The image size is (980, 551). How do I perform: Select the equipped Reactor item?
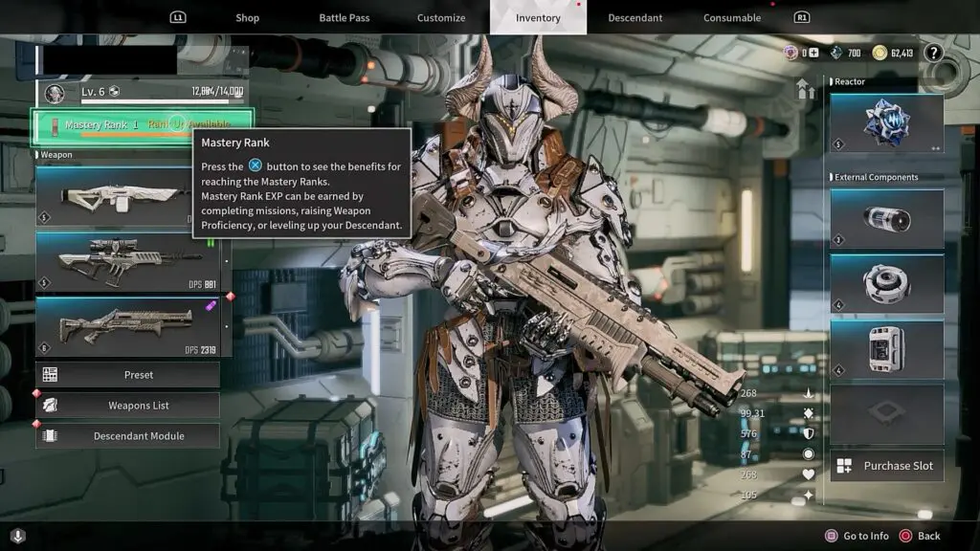click(886, 122)
